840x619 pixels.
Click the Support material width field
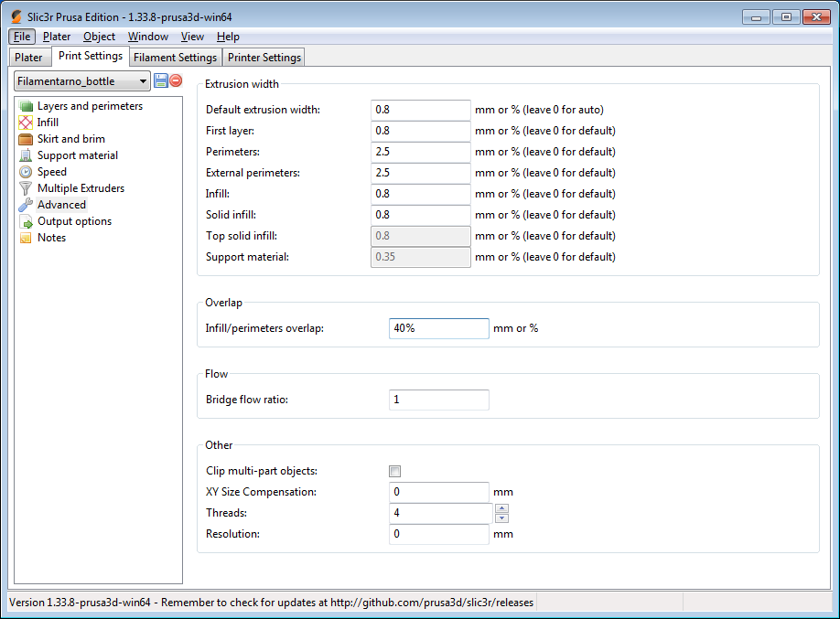point(421,257)
